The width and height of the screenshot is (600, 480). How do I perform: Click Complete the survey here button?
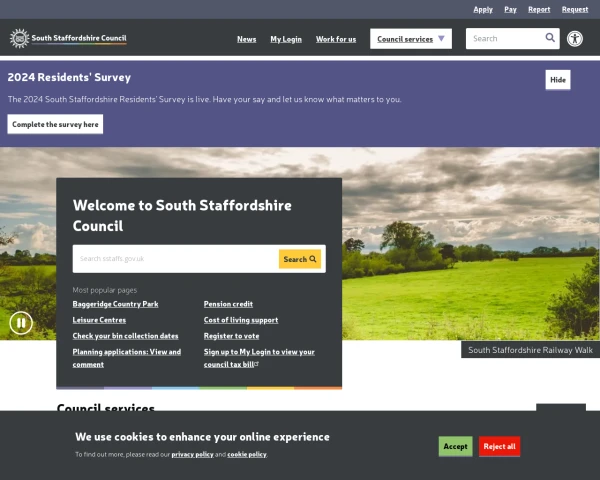(x=55, y=124)
